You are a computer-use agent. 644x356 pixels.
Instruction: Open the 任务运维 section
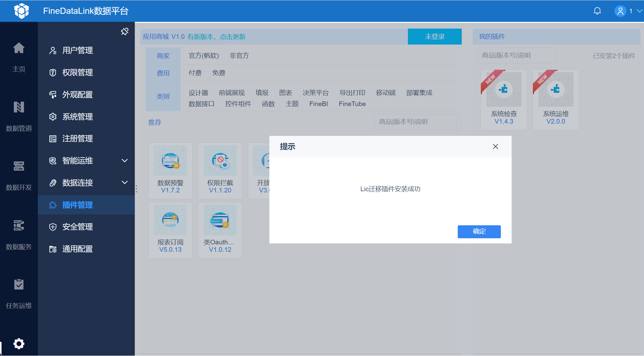pos(19,294)
